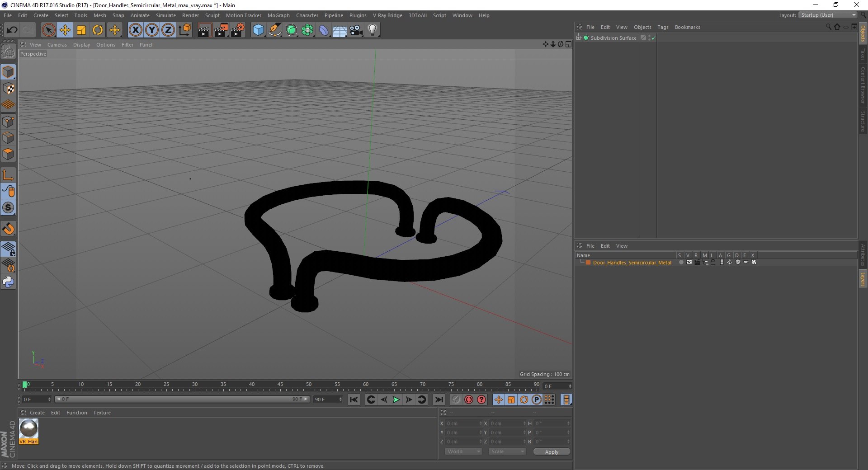This screenshot has height=470, width=868.
Task: Toggle Z-axis lock
Action: [x=168, y=30]
